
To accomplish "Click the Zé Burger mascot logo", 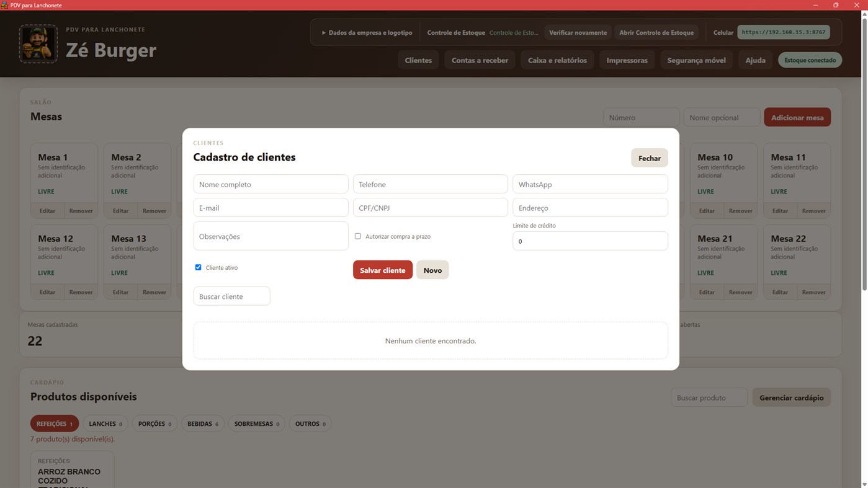I will click(x=38, y=43).
